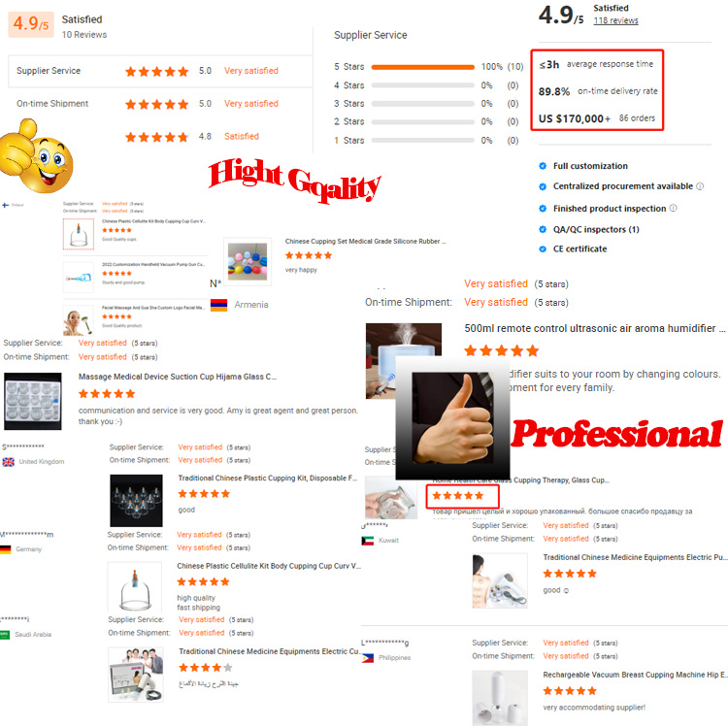Click the info icon beside Finished product inspection
This screenshot has width=728, height=728.
pos(674,208)
